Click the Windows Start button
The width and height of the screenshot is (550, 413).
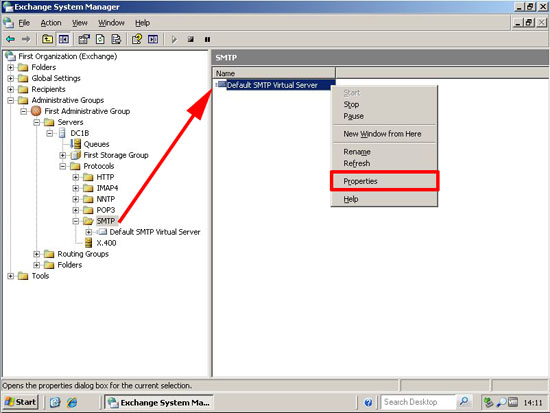[x=20, y=402]
